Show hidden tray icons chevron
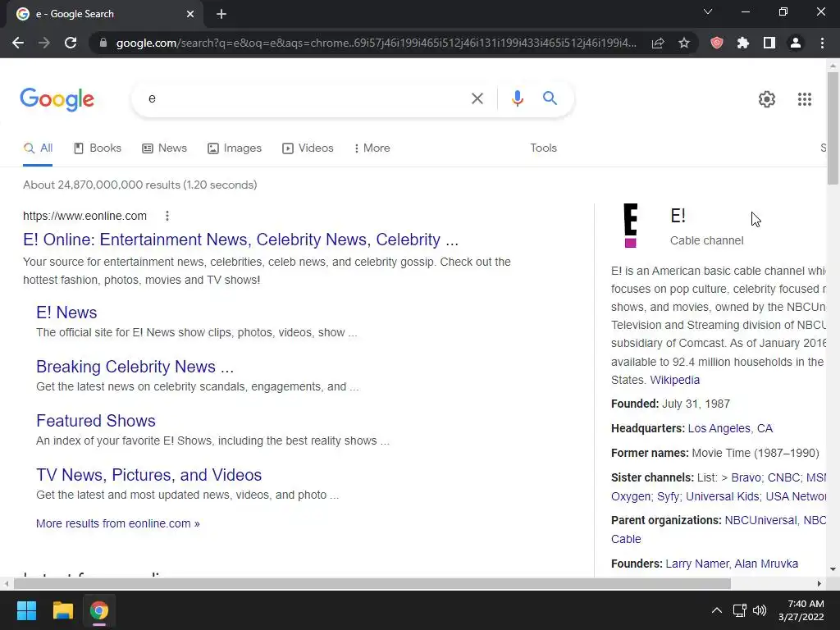This screenshot has width=840, height=630. (716, 610)
